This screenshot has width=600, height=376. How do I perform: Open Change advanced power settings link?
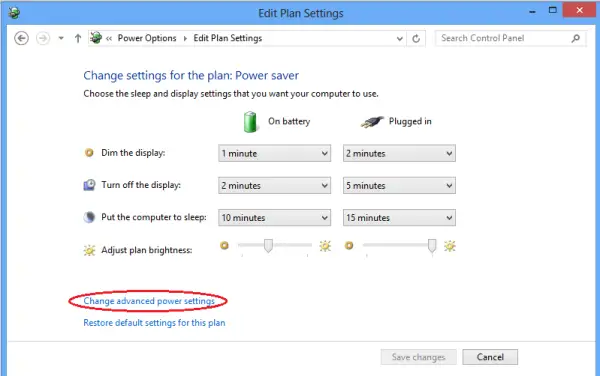[149, 301]
